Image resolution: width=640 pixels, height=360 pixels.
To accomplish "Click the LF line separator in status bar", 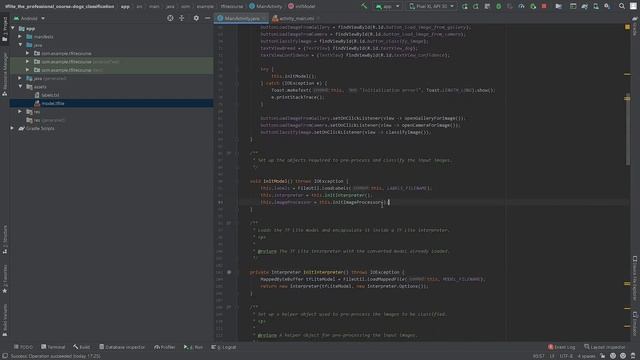I will (552, 356).
